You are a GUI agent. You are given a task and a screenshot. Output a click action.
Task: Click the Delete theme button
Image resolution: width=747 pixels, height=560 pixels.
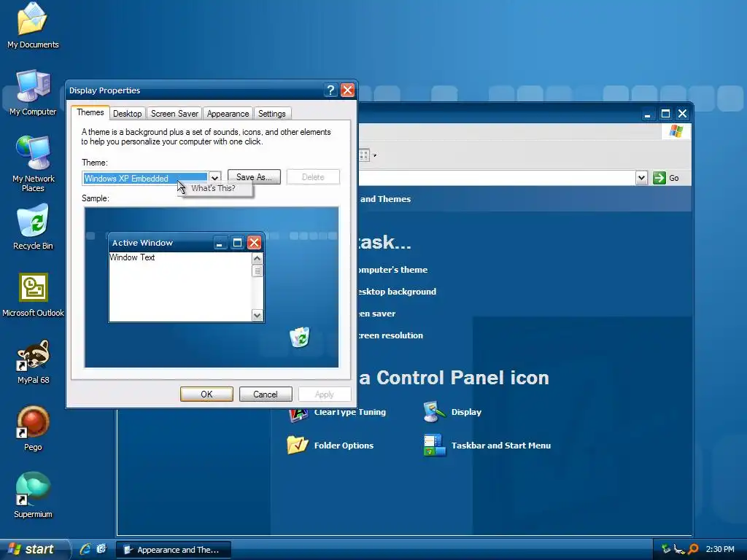[313, 176]
